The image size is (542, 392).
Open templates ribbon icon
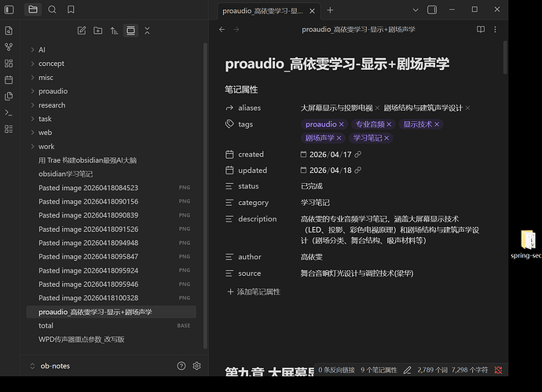9,96
